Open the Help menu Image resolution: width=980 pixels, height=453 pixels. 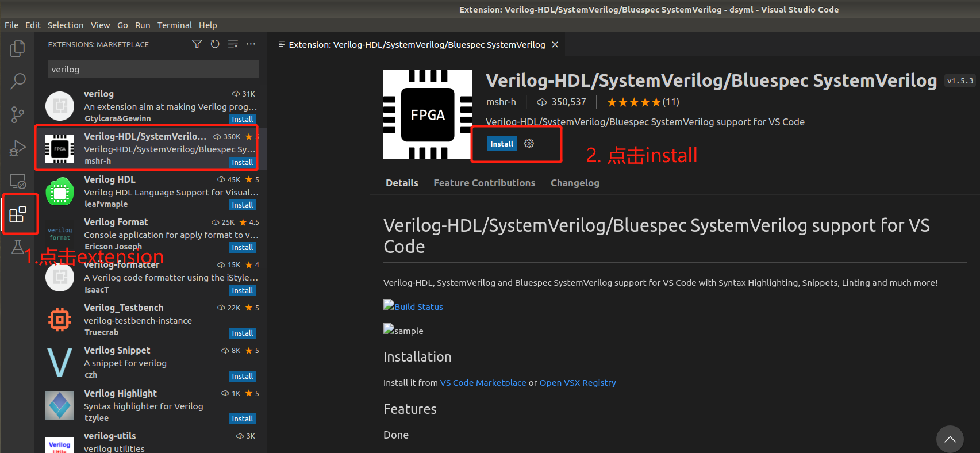click(x=208, y=25)
